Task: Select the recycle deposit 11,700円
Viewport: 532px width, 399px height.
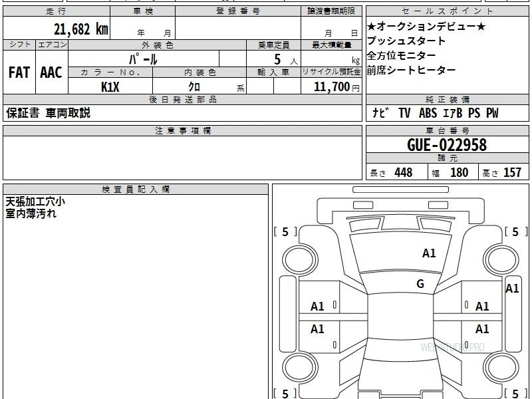Action: click(x=336, y=87)
